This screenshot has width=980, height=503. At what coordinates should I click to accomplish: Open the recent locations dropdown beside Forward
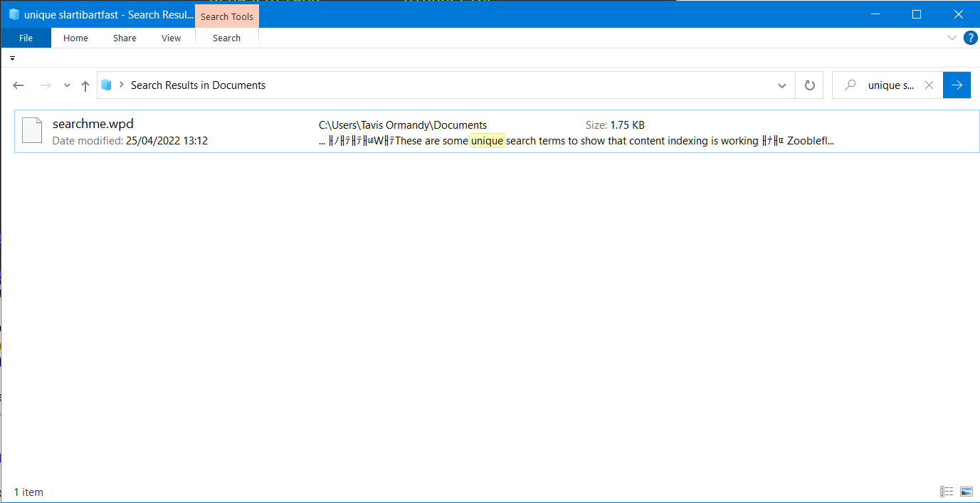(66, 85)
